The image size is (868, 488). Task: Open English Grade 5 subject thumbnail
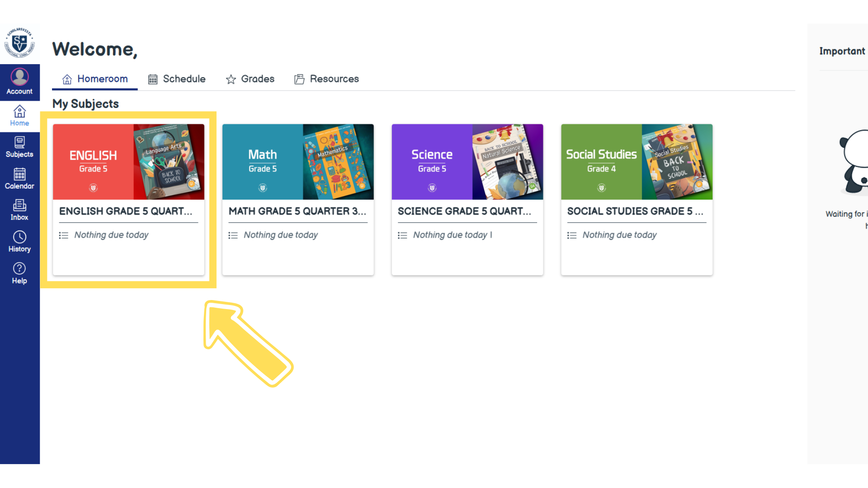[x=128, y=162]
